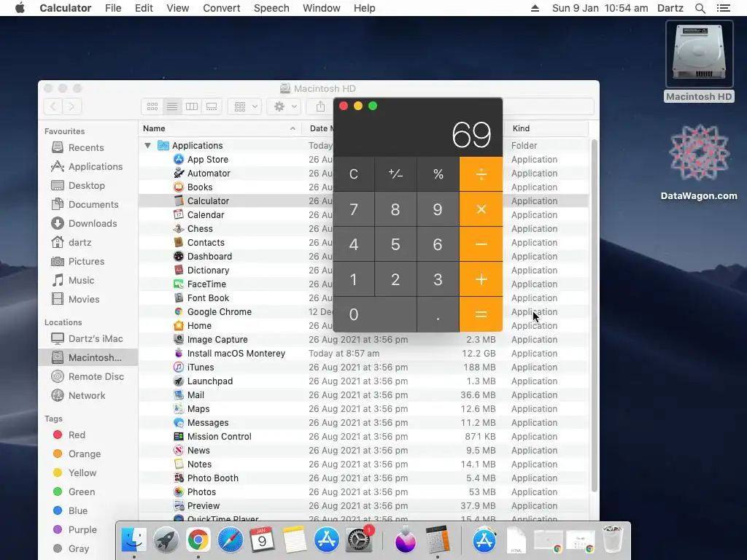Open the Notes icon in the Dock

[x=294, y=540]
